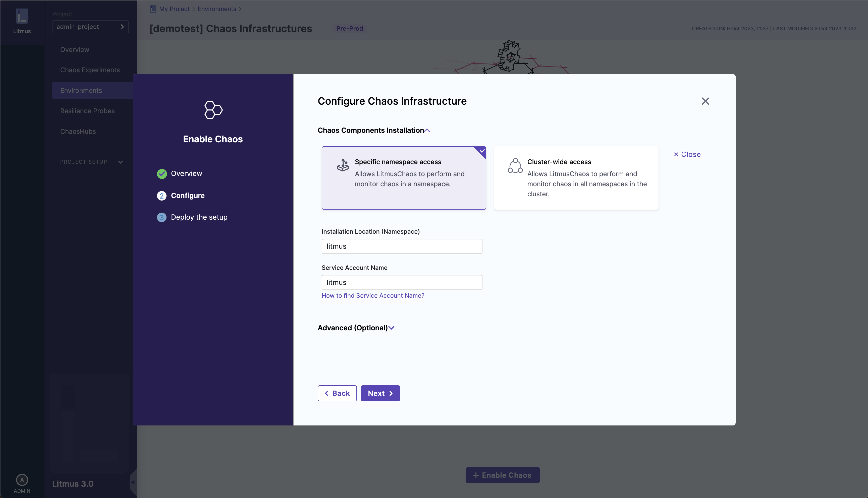Click the Next button

click(x=380, y=393)
